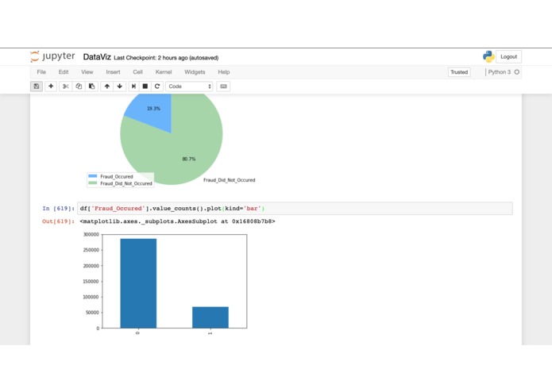Click the Logout button
The height and width of the screenshot is (392, 552).
pos(508,56)
